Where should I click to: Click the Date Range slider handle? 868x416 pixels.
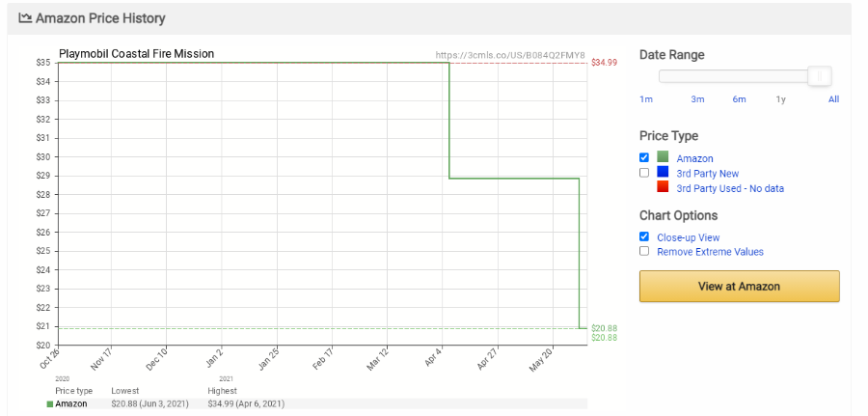point(819,76)
